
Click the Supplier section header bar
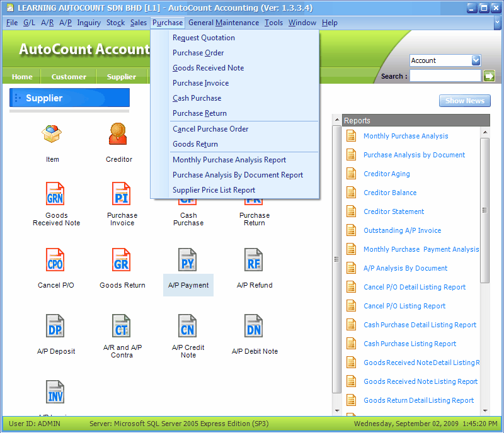click(x=69, y=98)
